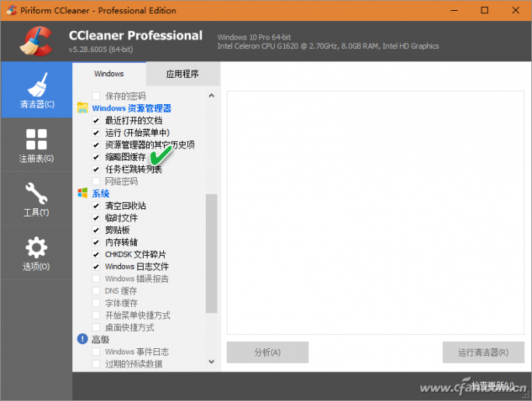Enable the 网络密码 checkbox
Viewport: 532px width, 401px height.
pos(96,181)
